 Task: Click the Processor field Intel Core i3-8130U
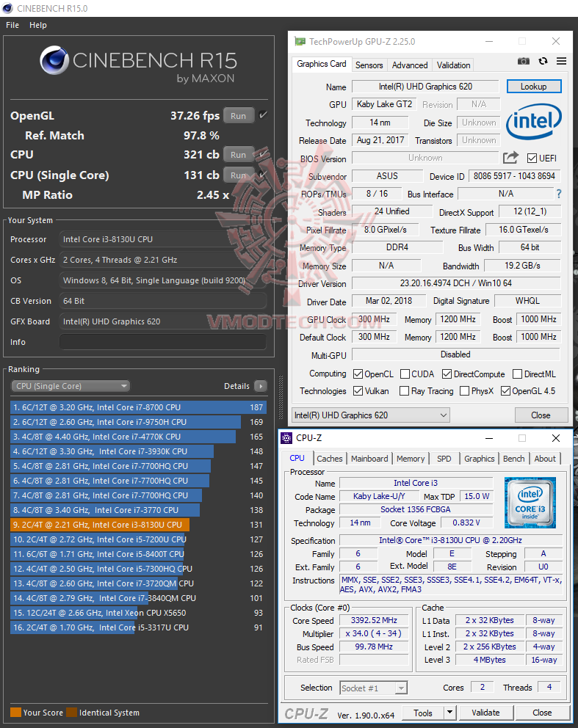162,239
